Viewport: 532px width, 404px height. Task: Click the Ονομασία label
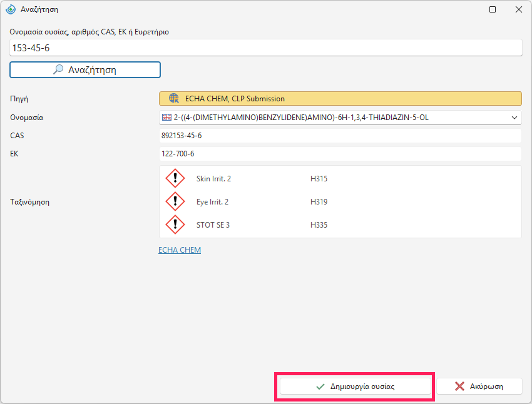[27, 118]
